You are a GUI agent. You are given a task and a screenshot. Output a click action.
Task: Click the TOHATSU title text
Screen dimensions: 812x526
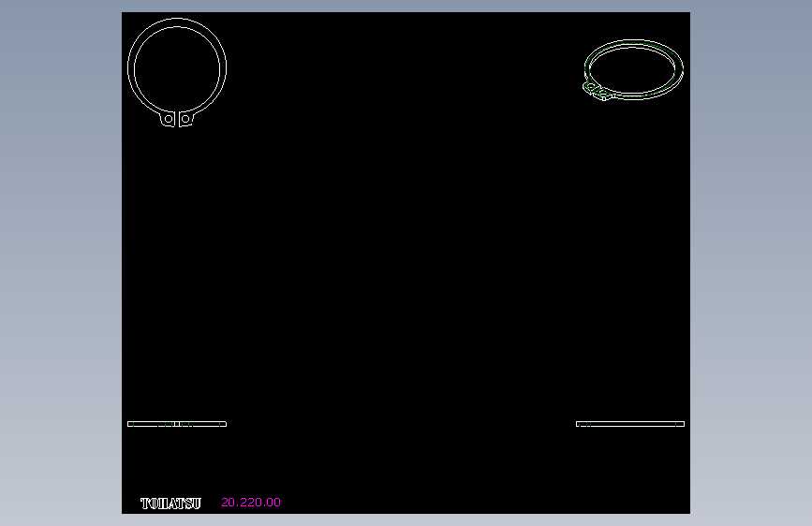(x=170, y=504)
